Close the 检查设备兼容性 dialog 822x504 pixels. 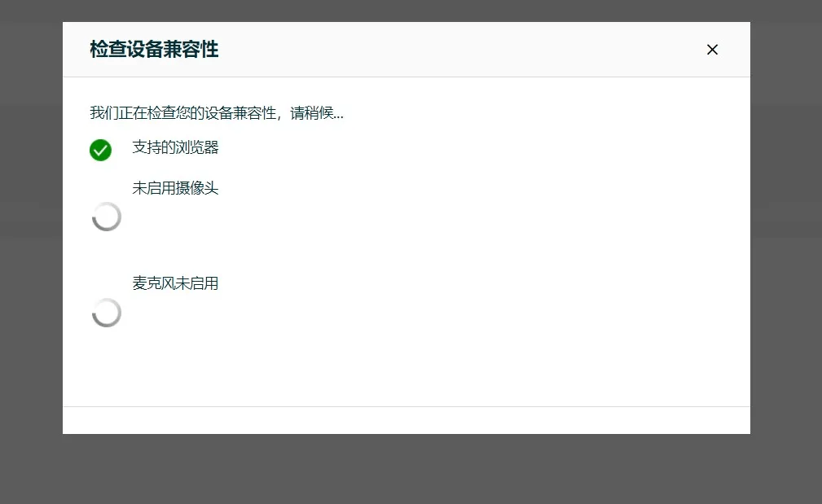(712, 50)
